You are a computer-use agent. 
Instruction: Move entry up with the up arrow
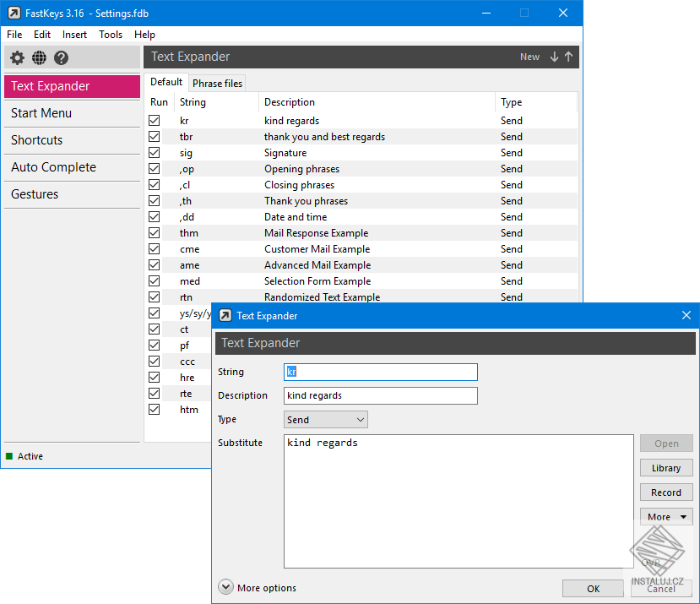coord(568,57)
